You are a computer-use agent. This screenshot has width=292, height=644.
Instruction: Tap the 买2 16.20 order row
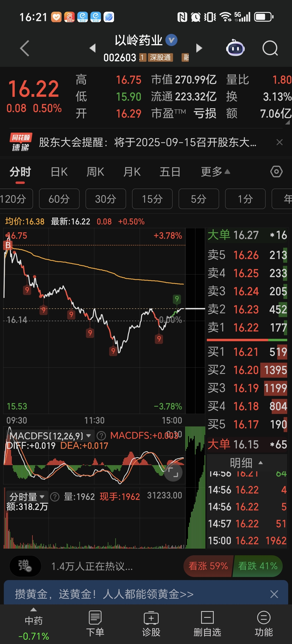(247, 370)
